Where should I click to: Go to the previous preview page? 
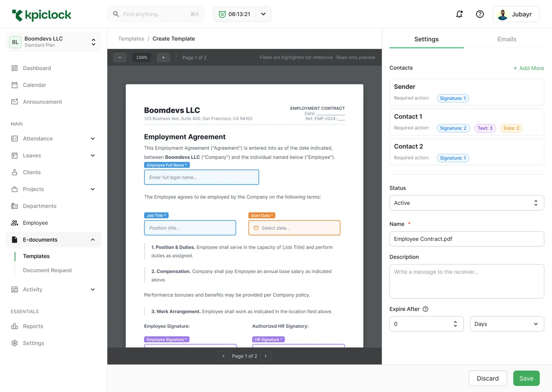[x=223, y=356]
